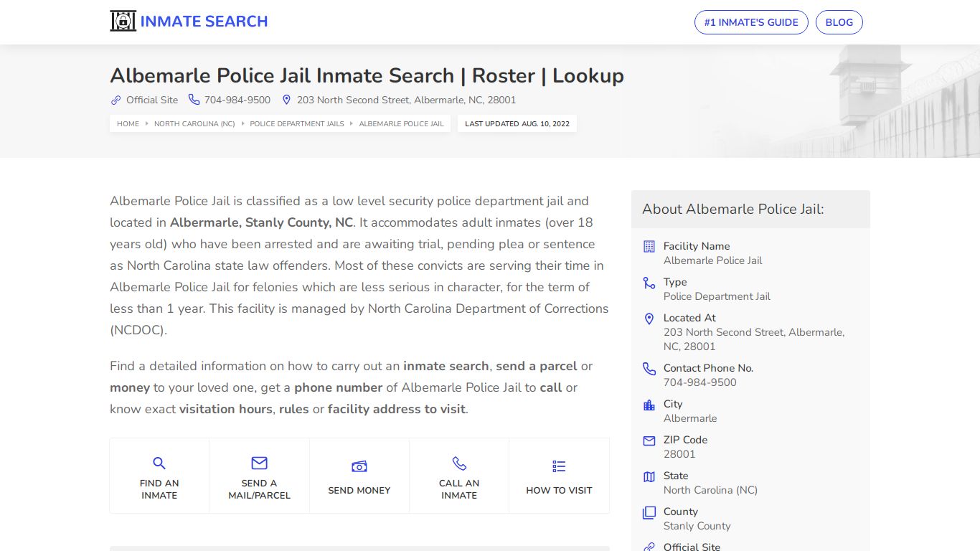
Task: Select the Stanly County value
Action: (x=697, y=526)
